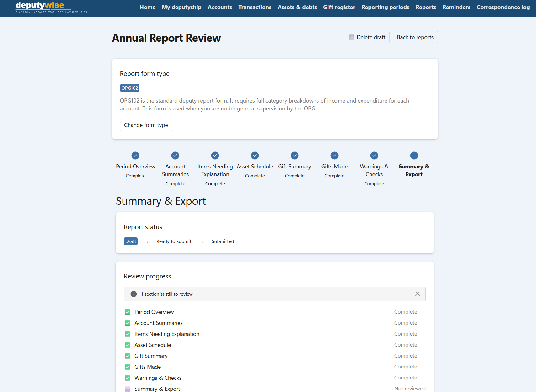Toggle the Gifts Made checkbox
536x392 pixels.
128,367
